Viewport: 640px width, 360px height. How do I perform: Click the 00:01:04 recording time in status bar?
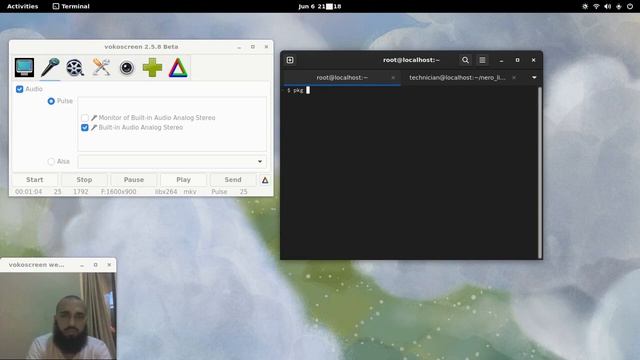29,191
